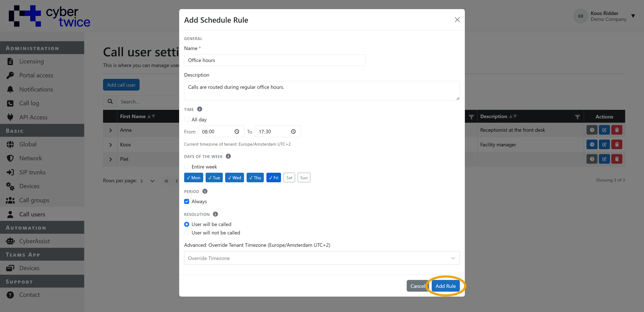Uncheck the Always period checkbox
The height and width of the screenshot is (312, 644).
187,201
